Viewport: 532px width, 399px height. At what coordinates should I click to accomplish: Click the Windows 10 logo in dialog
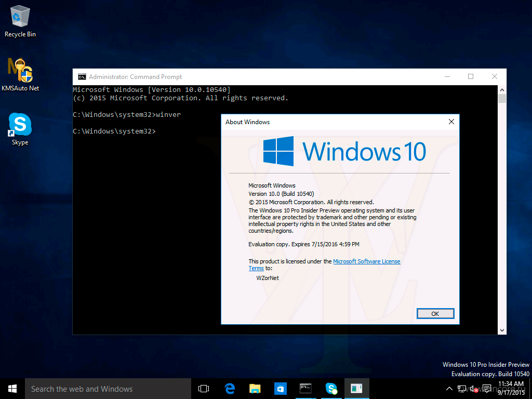[x=344, y=151]
